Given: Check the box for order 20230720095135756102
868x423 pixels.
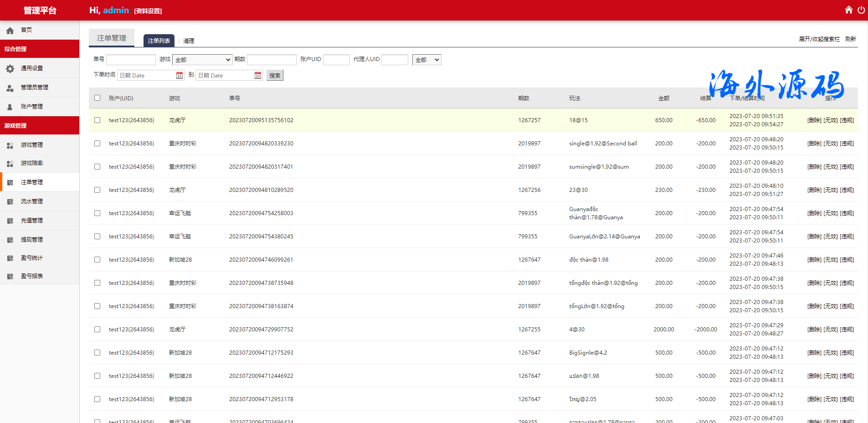Looking at the screenshot, I should [x=97, y=120].
